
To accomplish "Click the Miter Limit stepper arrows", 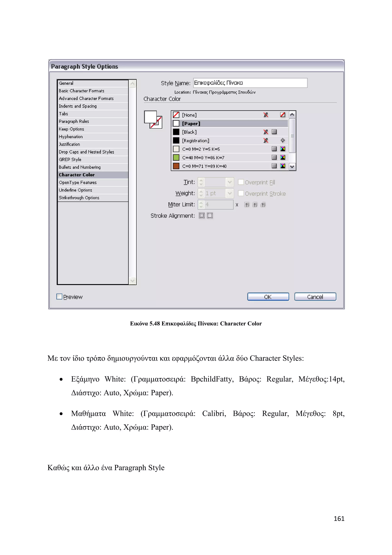I will click(201, 204).
